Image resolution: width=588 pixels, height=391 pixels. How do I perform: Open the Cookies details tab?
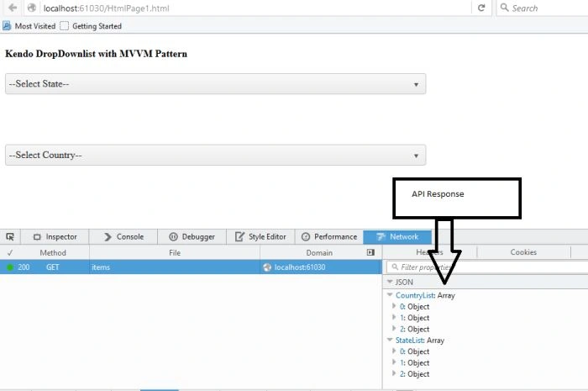(523, 252)
